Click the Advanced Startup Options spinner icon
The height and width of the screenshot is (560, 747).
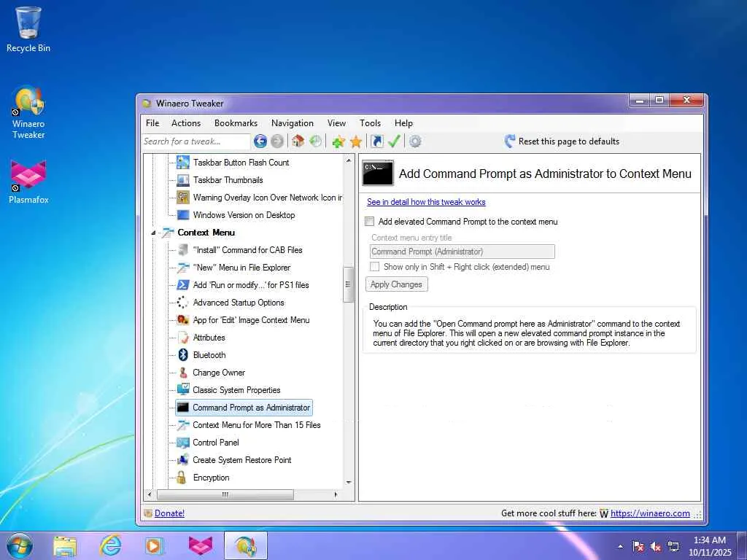coord(183,303)
